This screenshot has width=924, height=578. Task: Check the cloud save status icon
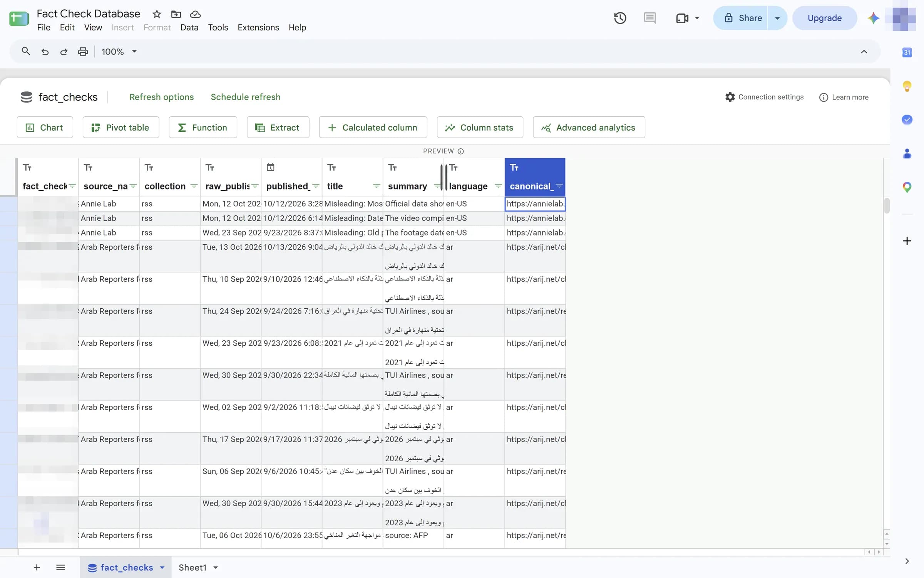click(195, 14)
